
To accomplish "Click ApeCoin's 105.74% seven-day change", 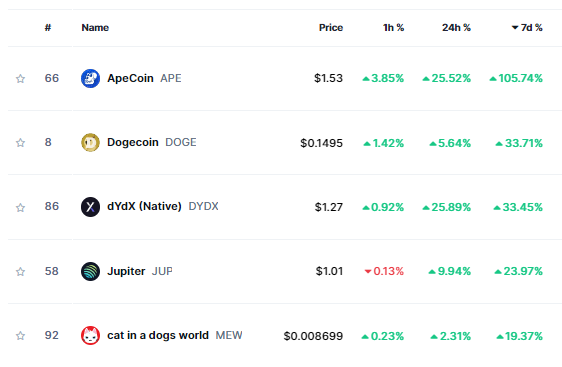I will click(x=516, y=78).
